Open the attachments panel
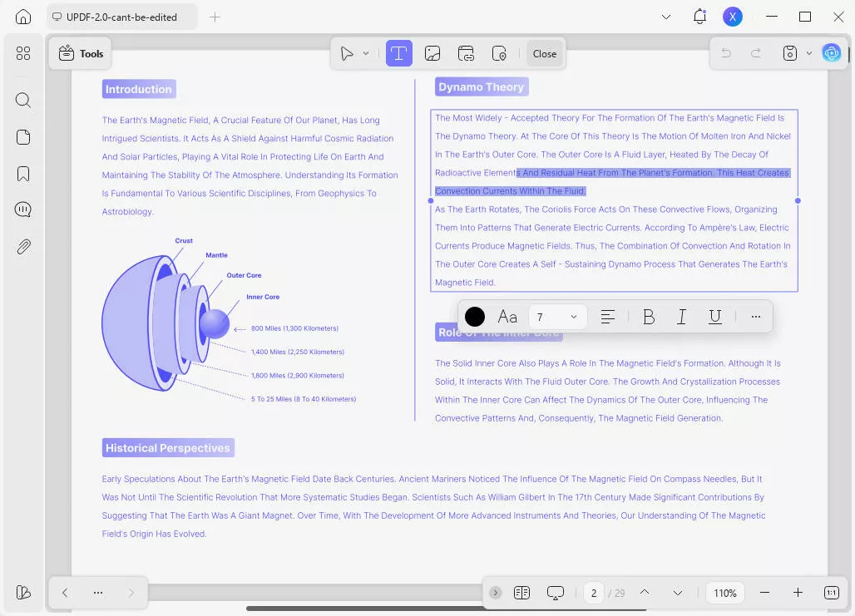The width and height of the screenshot is (855, 616). click(x=23, y=246)
